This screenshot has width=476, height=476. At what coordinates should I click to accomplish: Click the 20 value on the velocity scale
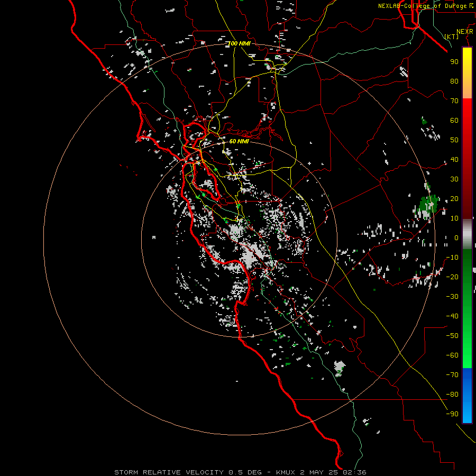tap(454, 198)
